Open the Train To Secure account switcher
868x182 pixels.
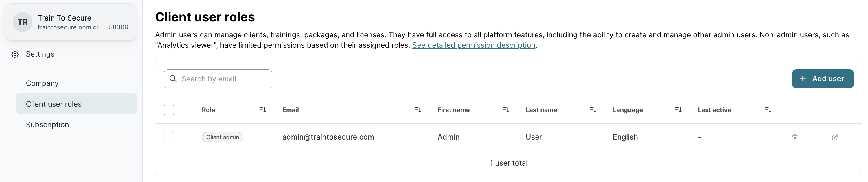[70, 22]
